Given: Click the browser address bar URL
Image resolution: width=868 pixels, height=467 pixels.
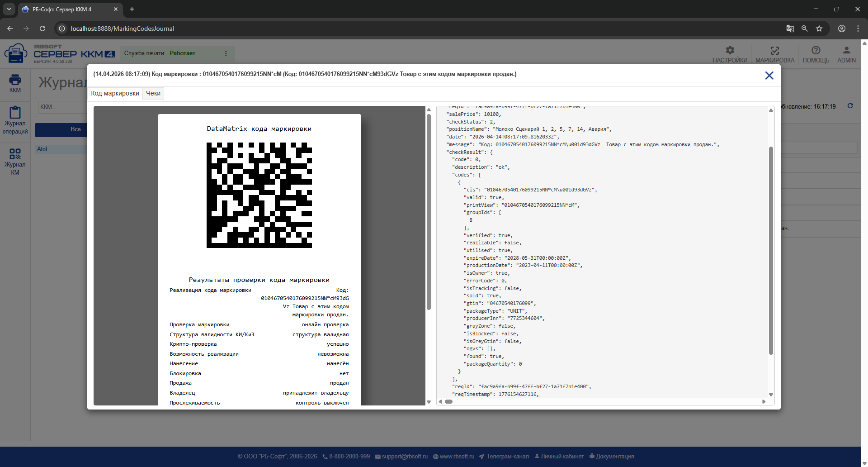Looking at the screenshot, I should (122, 29).
